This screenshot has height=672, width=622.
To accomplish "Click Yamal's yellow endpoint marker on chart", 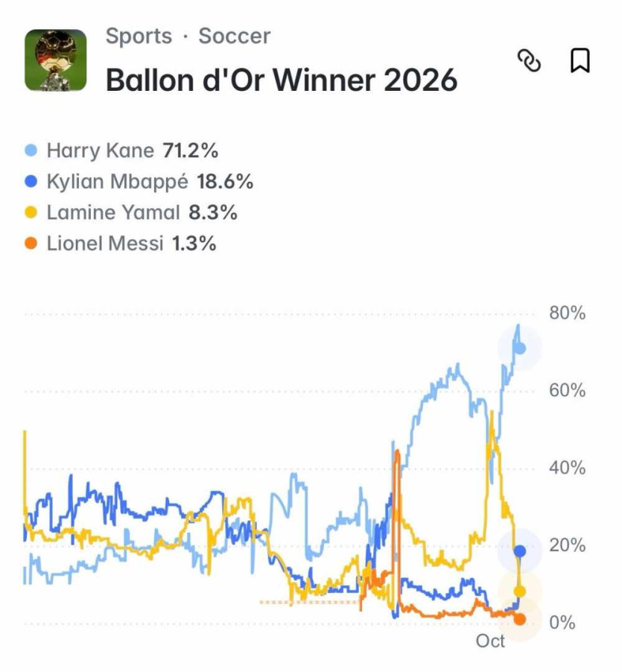I will 520,592.
